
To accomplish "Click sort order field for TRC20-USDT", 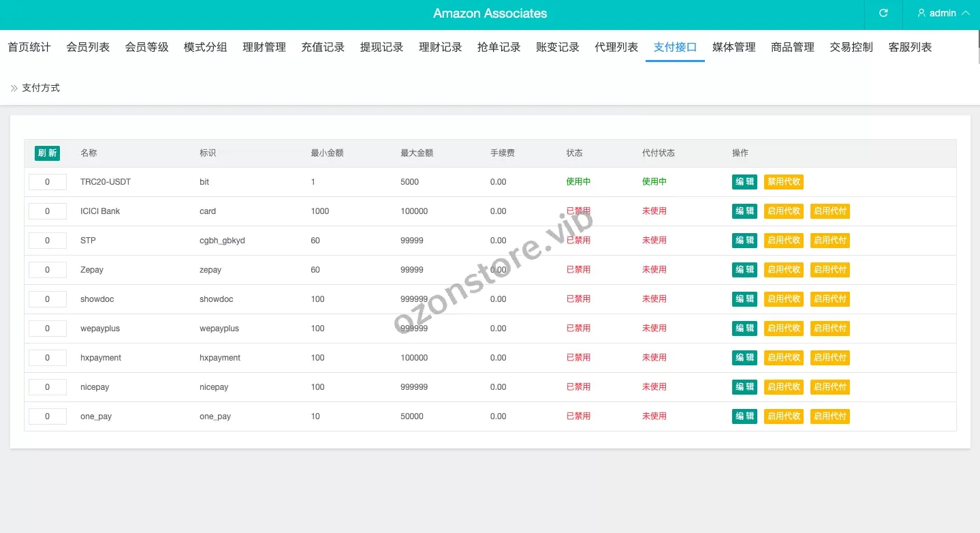I will (48, 182).
